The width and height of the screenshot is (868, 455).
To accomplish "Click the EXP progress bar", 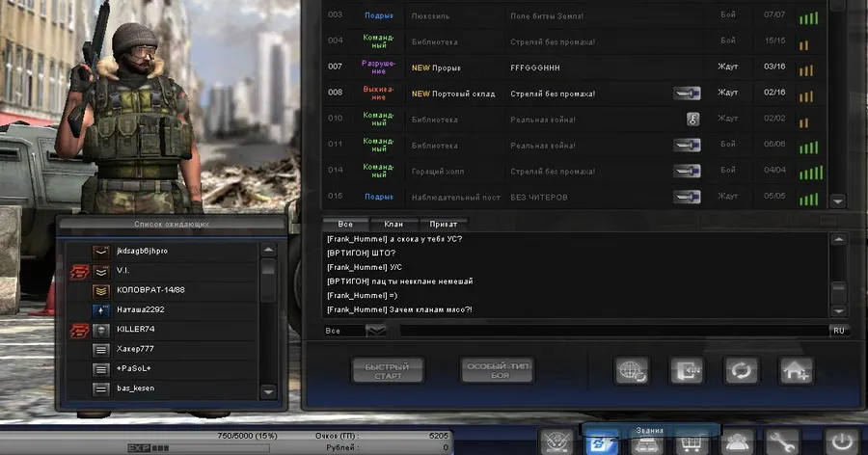I will point(200,448).
